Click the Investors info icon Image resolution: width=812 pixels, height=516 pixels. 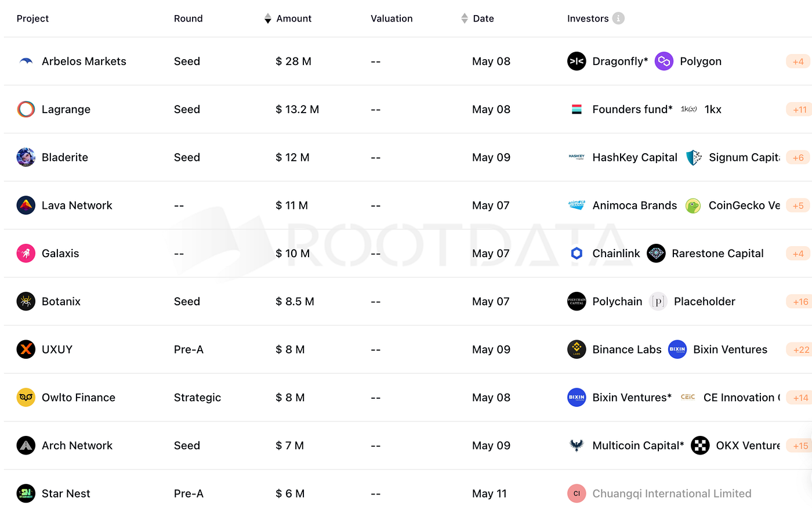point(619,18)
